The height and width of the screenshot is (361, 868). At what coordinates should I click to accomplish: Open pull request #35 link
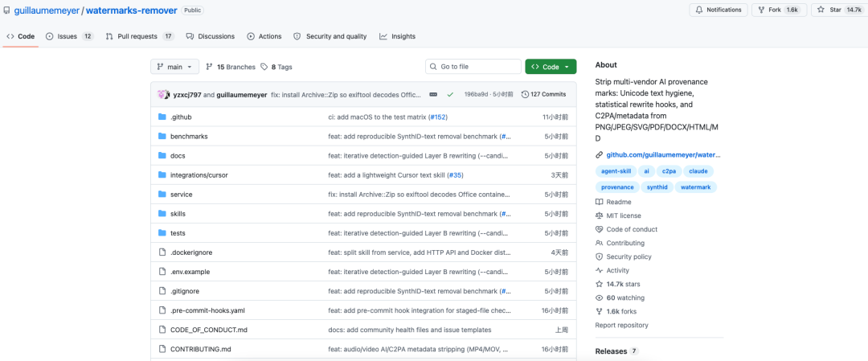(x=454, y=175)
